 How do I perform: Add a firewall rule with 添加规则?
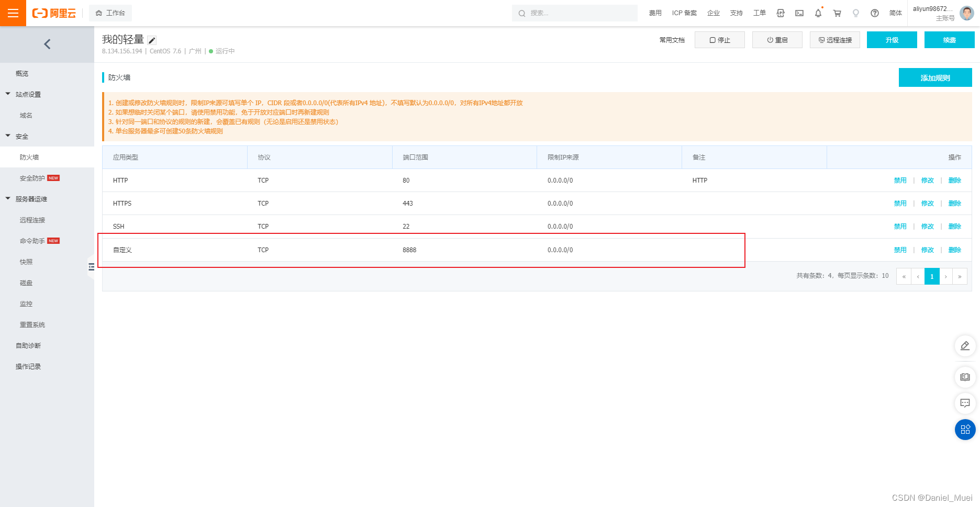[x=936, y=77]
